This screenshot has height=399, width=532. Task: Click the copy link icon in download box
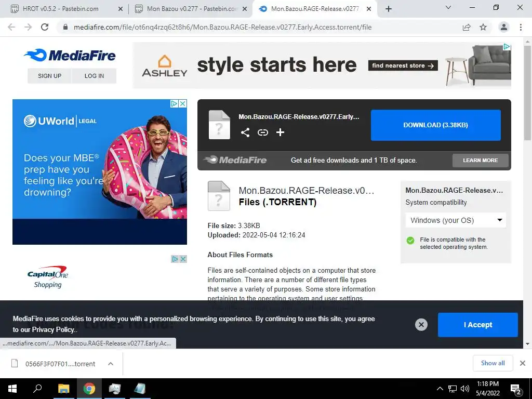(262, 132)
